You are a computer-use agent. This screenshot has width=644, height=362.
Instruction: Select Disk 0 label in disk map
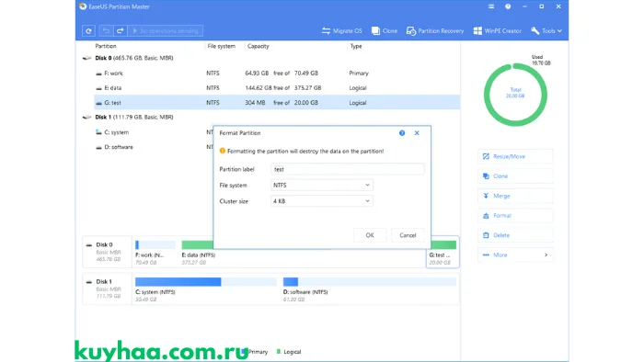108,252
